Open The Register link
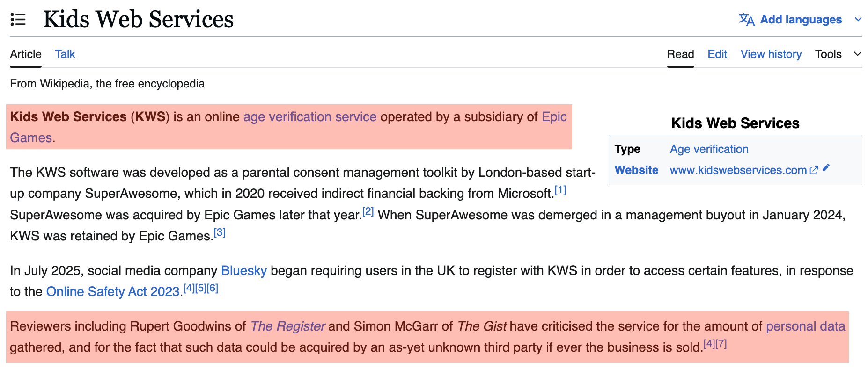 click(x=287, y=326)
